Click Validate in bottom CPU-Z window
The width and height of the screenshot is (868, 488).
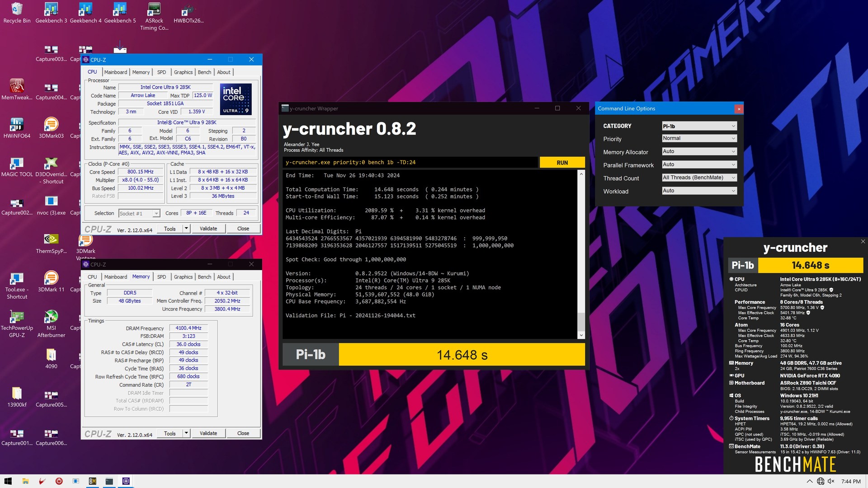208,433
